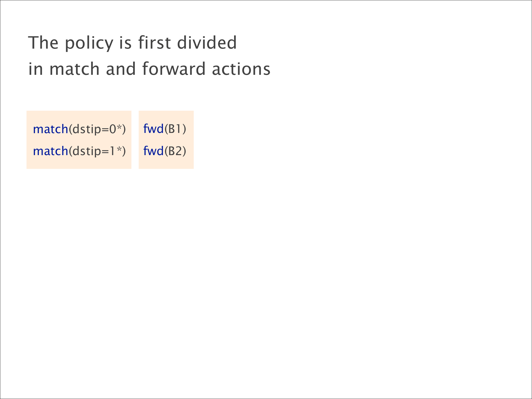This screenshot has width=532, height=399.
Task: Select the word "policy" in the title
Action: pyautogui.click(x=89, y=43)
